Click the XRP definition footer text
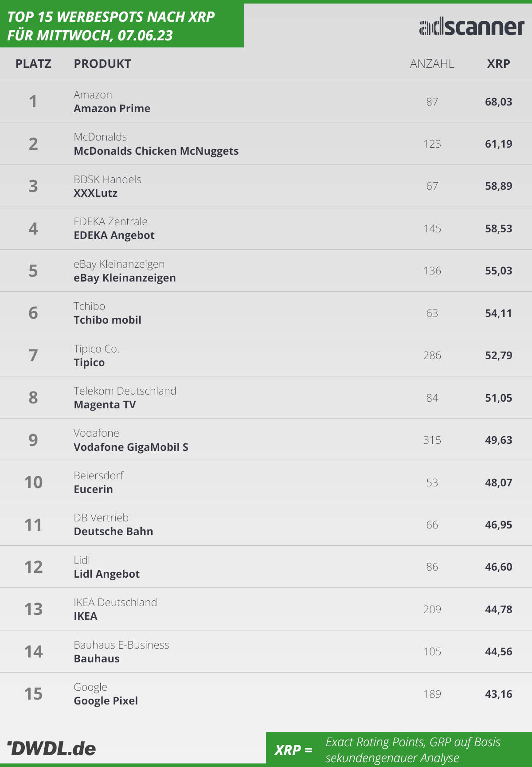The height and width of the screenshot is (767, 532). (413, 750)
